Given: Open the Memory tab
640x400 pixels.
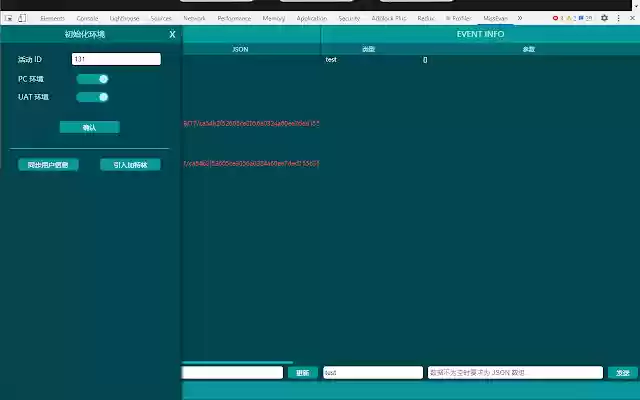Looking at the screenshot, I should point(274,18).
